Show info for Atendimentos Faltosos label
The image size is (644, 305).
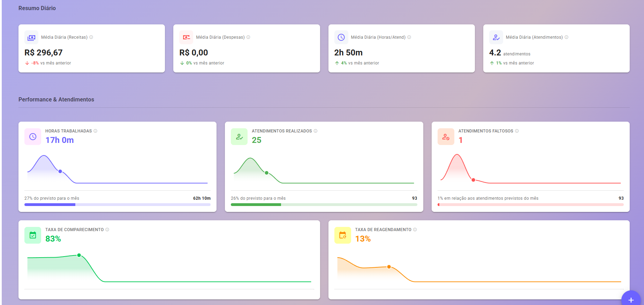pyautogui.click(x=517, y=131)
